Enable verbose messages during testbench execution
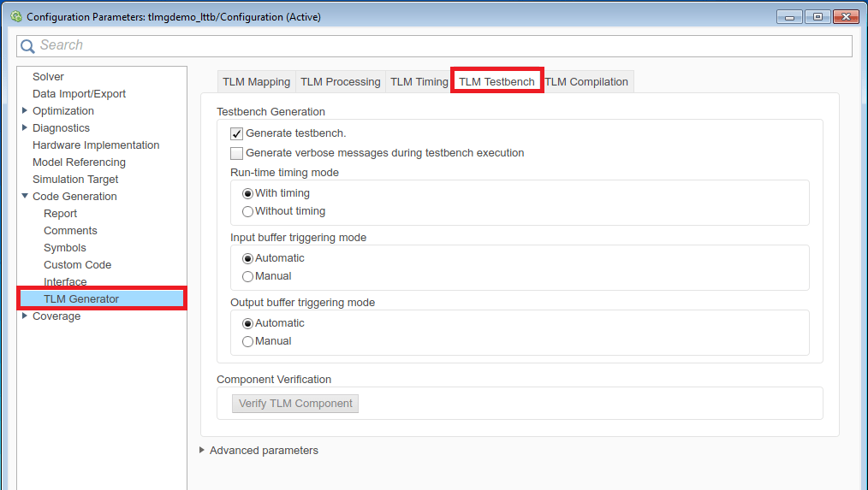The image size is (868, 490). 237,153
